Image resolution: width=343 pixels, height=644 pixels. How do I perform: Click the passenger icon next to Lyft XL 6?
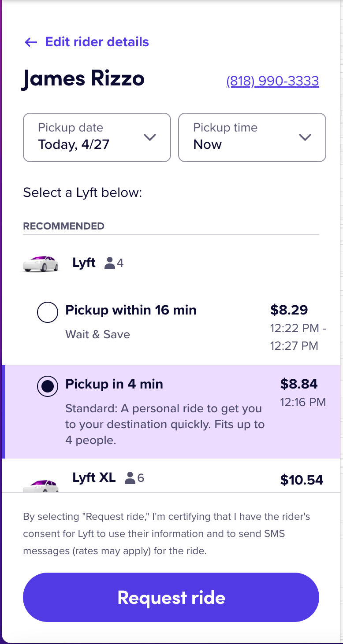click(130, 478)
